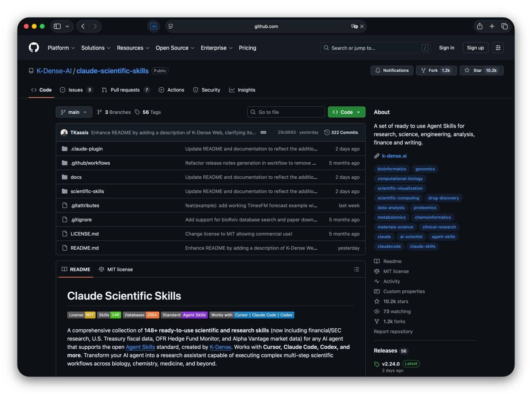Image resolution: width=532 pixels, height=394 pixels.
Task: Click the Report repository link
Action: 393,331
